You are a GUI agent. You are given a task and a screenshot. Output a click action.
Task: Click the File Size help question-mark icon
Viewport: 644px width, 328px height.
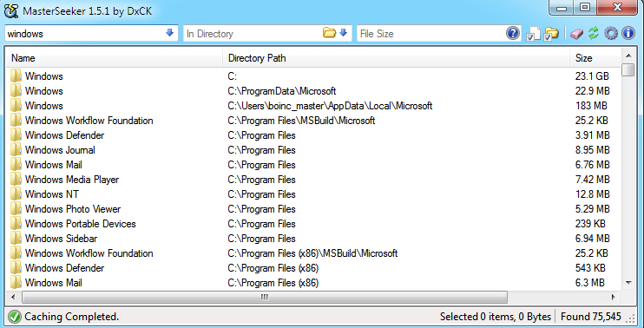(513, 33)
